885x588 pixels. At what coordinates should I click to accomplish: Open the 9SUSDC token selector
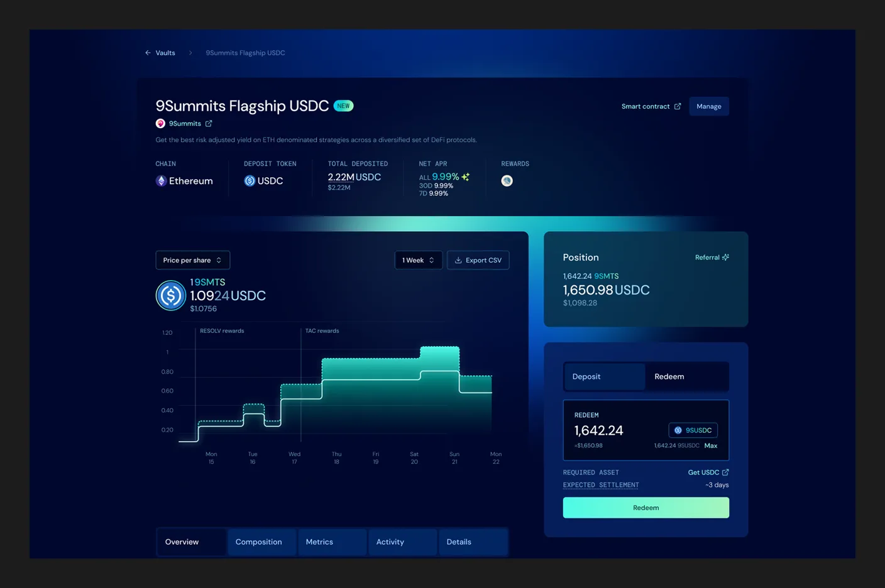[693, 430]
